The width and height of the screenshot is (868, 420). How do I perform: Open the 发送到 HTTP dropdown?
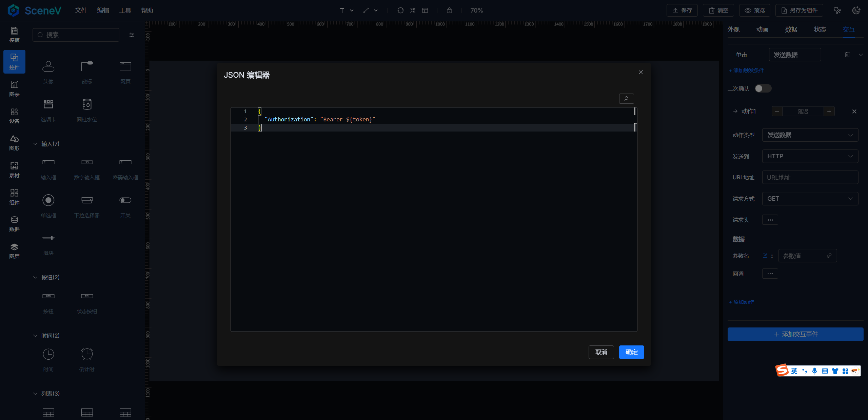point(810,156)
